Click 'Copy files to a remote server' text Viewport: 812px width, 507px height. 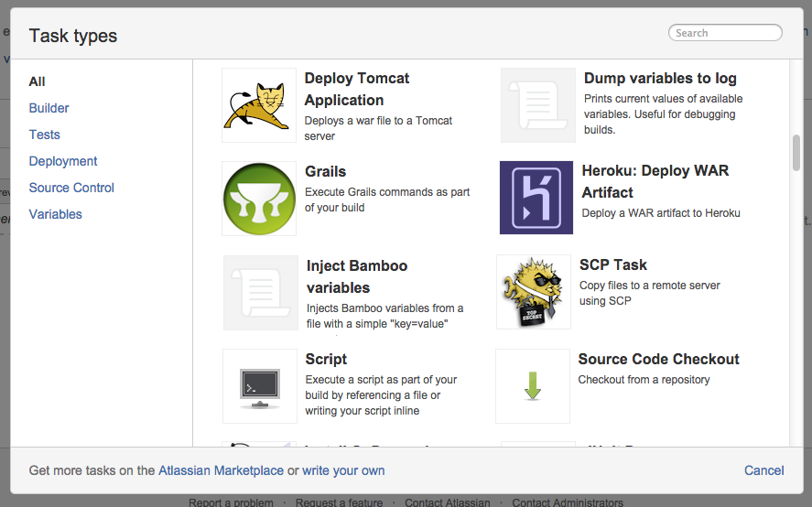(649, 293)
